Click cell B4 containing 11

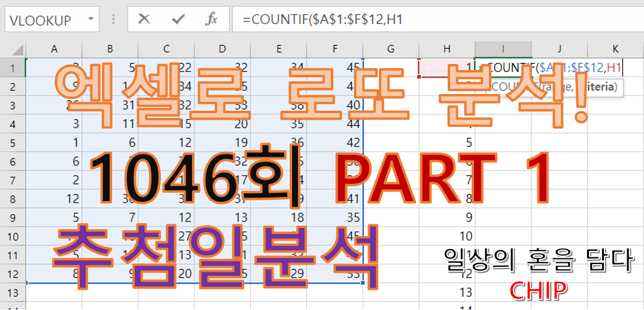click(x=110, y=124)
